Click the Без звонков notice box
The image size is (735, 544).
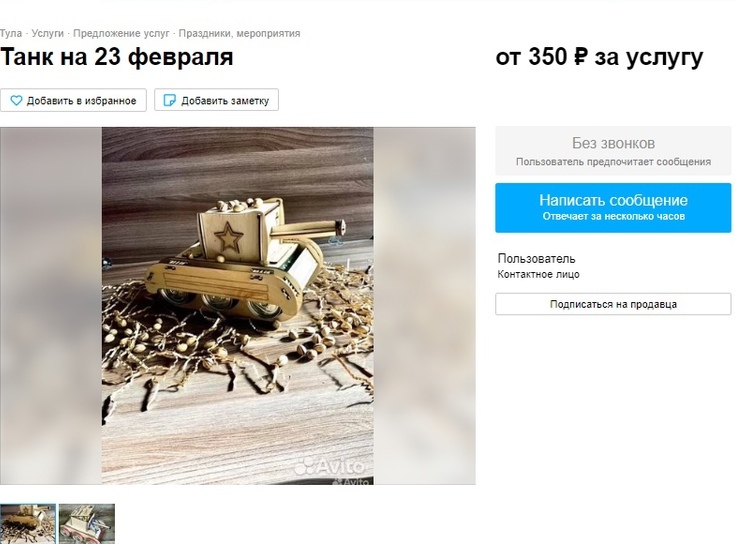point(613,151)
